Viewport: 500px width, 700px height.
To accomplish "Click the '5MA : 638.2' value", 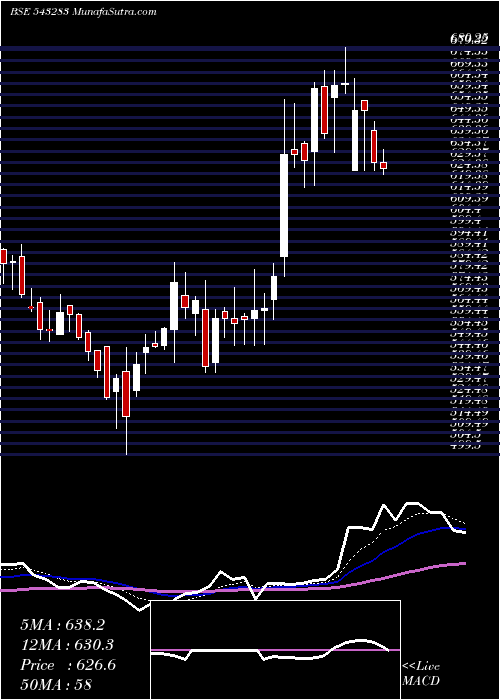I will 62,625.
